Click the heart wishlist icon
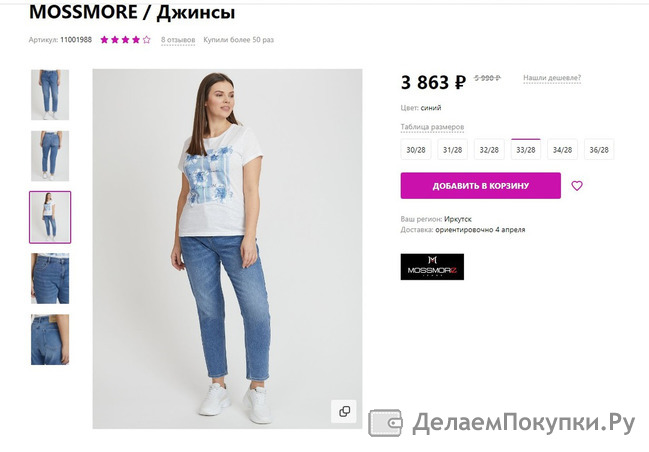The height and width of the screenshot is (452, 649). [577, 186]
